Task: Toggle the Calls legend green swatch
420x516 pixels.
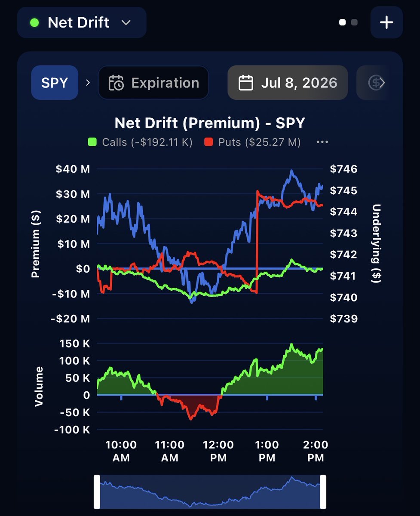Action: [x=92, y=142]
